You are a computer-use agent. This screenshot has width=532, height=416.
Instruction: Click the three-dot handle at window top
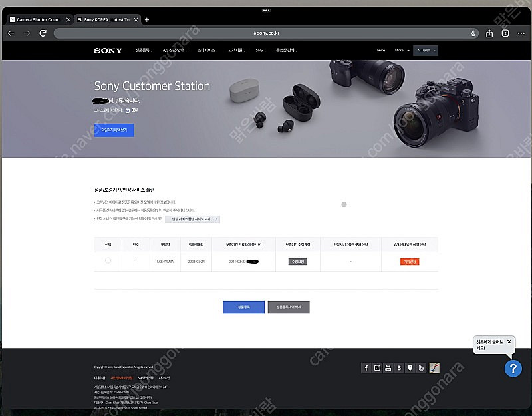coord(266,11)
